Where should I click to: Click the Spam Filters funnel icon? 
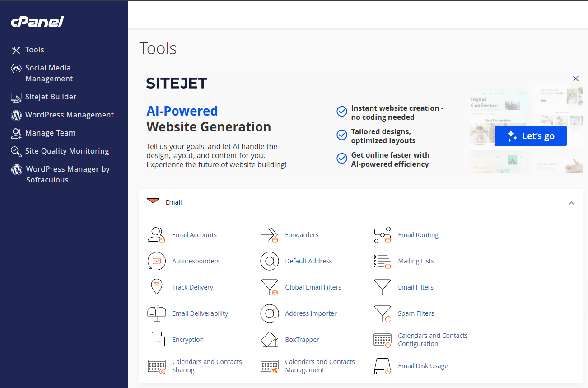pos(382,313)
